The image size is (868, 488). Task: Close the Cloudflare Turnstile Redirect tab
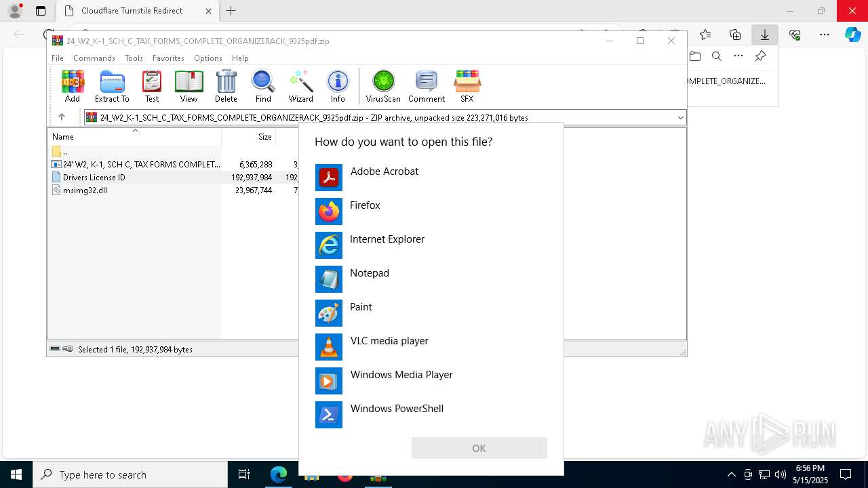(x=208, y=11)
